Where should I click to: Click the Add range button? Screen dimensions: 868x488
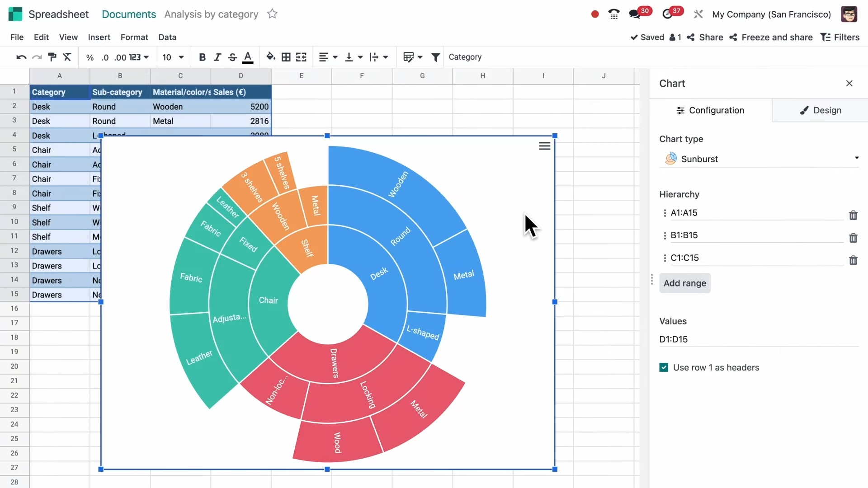[x=684, y=283]
